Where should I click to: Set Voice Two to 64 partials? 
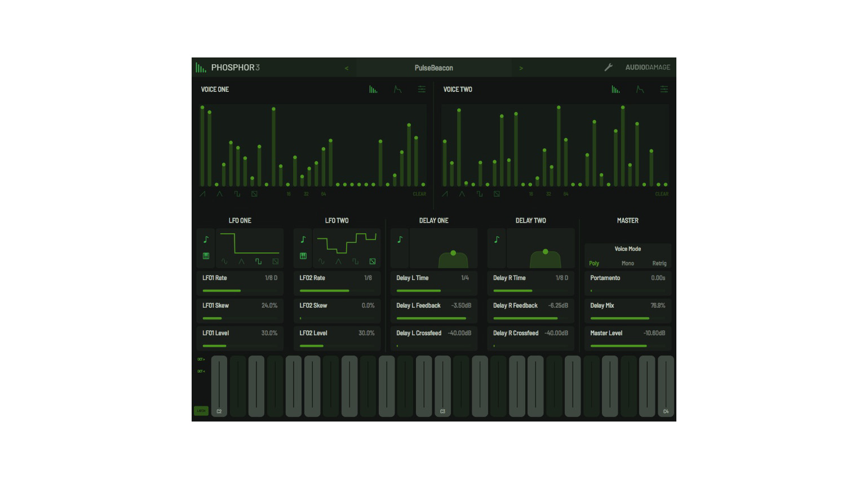tap(566, 194)
